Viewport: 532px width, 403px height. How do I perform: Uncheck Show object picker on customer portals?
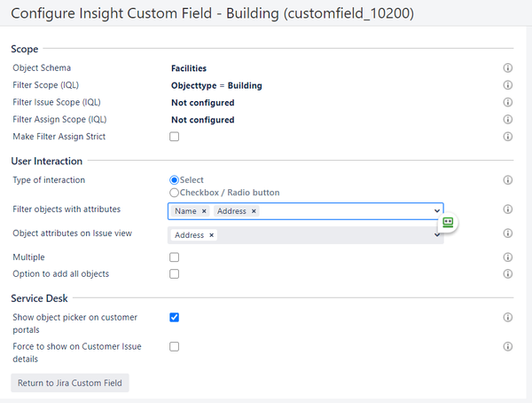coord(175,317)
